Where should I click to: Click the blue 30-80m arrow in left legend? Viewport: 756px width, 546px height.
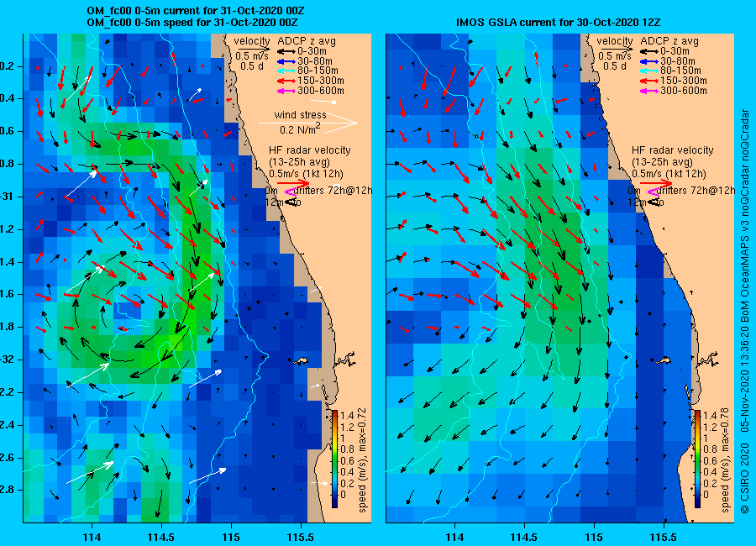286,61
